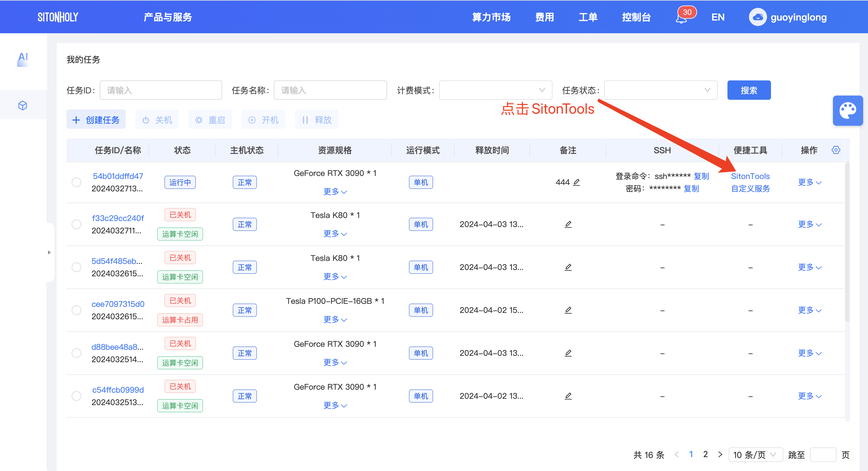The width and height of the screenshot is (868, 471).
Task: Focus the 任务名称 input field
Action: click(330, 90)
